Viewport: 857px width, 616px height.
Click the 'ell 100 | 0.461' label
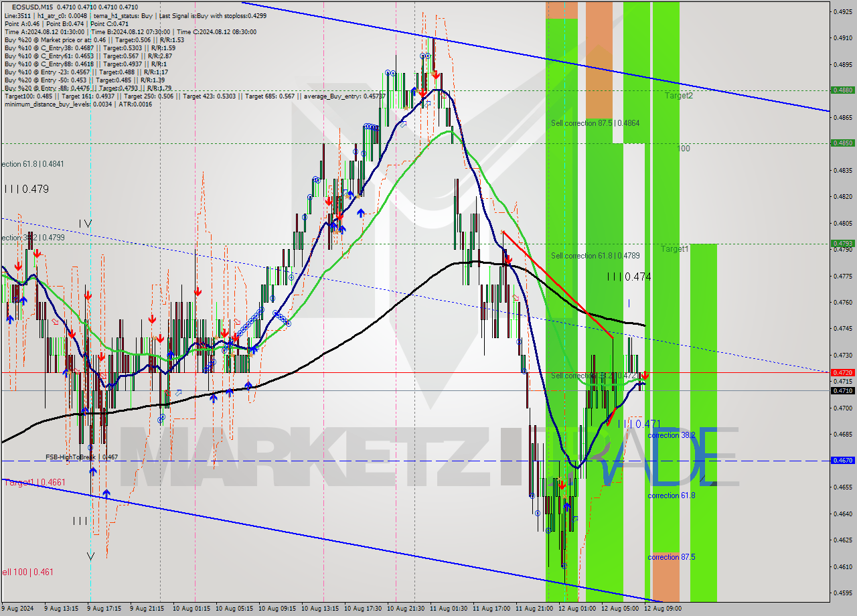(28, 572)
